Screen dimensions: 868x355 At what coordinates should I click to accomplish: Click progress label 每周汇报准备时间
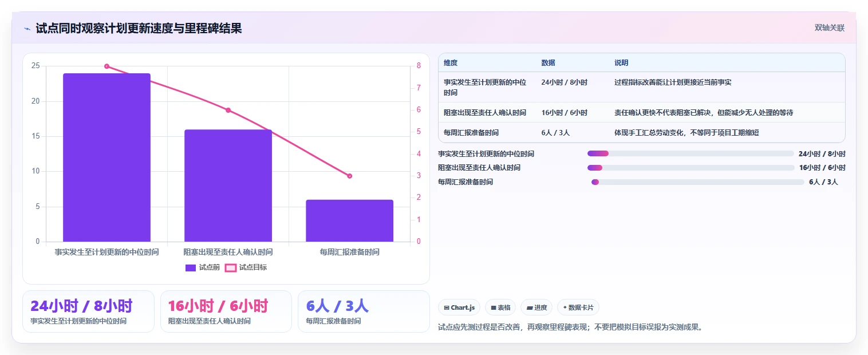465,182
